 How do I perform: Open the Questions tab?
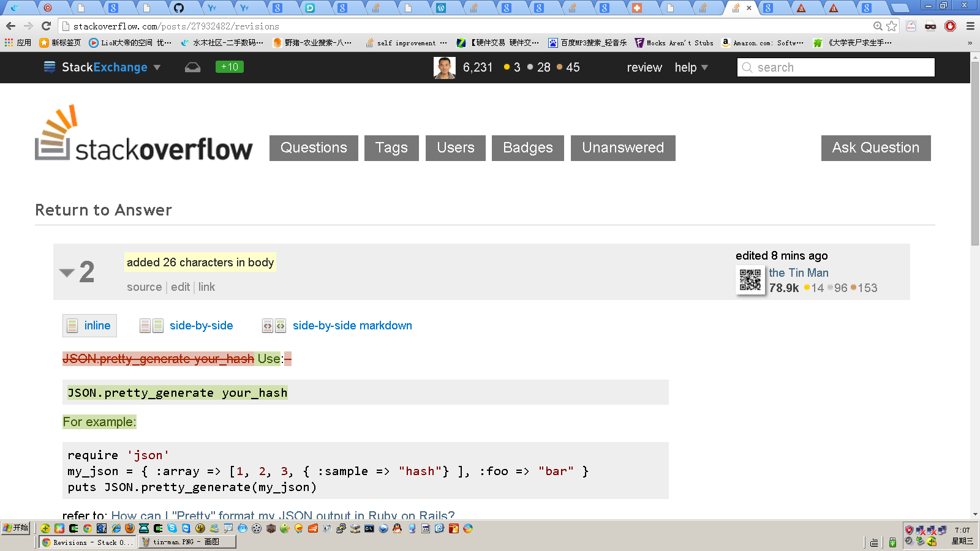[x=314, y=148]
